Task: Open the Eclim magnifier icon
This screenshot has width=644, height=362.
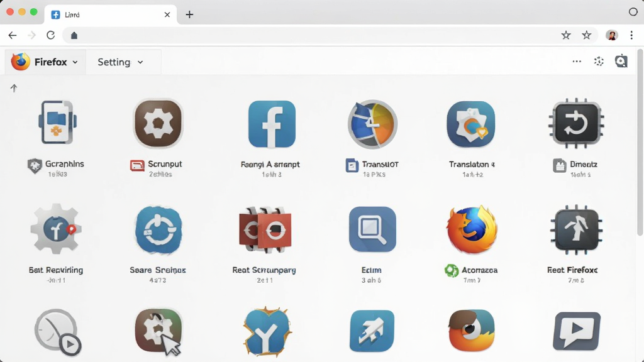Action: tap(372, 229)
